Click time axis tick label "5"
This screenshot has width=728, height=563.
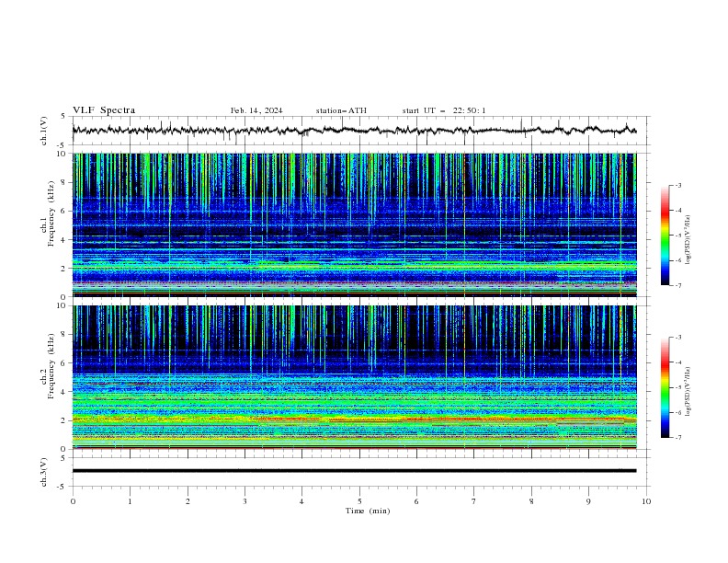click(359, 501)
